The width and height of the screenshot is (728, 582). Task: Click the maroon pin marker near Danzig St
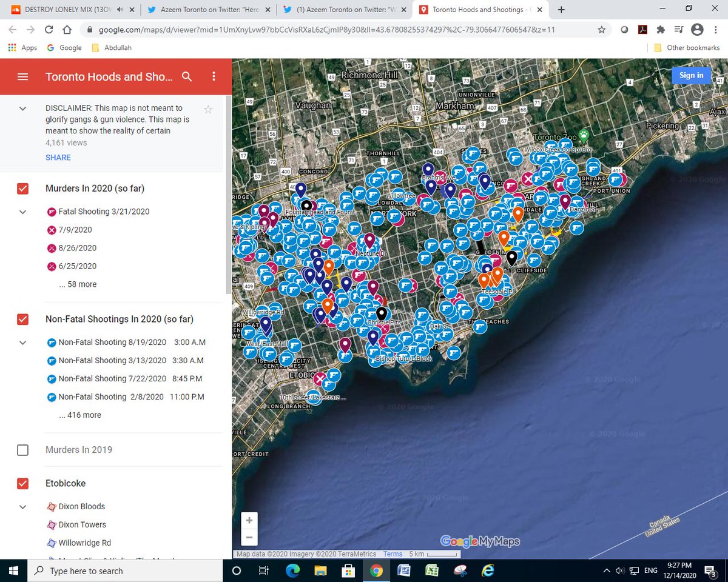565,201
